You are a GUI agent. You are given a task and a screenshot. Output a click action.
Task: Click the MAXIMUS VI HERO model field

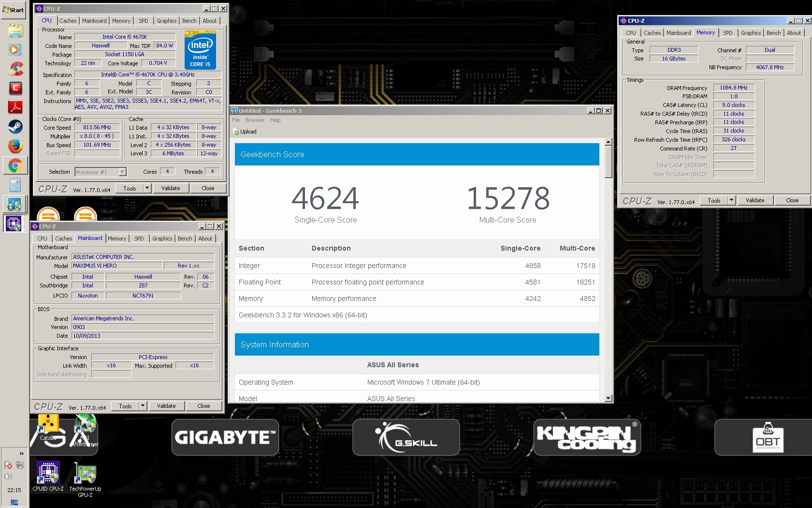pos(117,266)
